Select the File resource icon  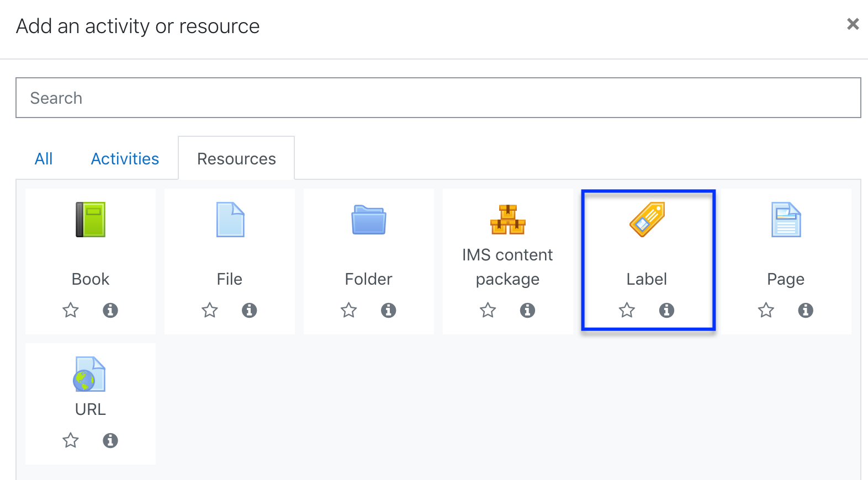click(230, 220)
